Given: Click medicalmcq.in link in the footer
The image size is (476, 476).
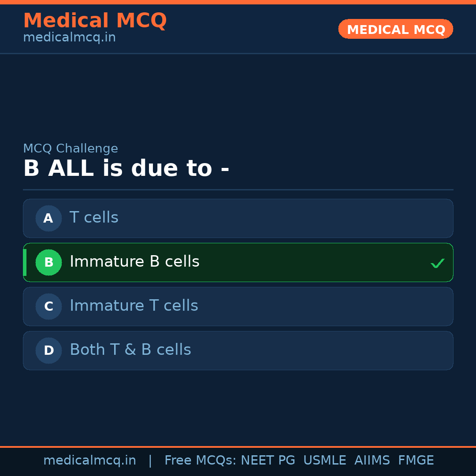Looking at the screenshot, I should coord(89,460).
